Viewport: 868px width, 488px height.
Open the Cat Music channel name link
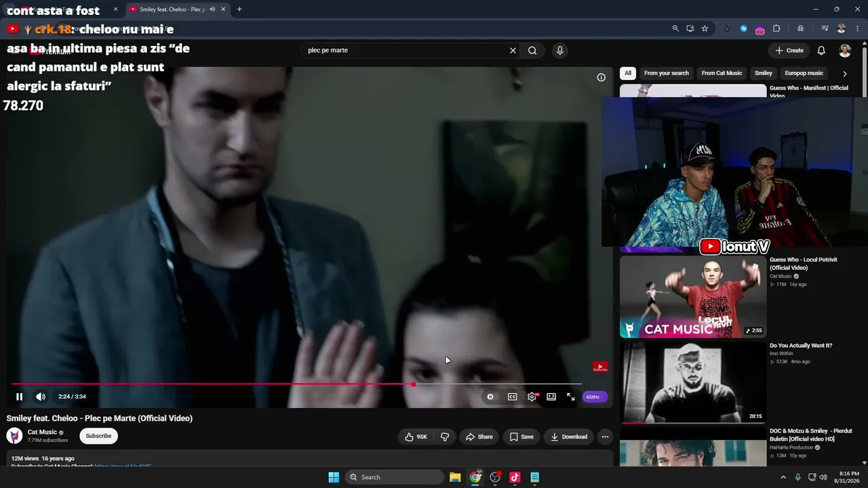coord(42,432)
